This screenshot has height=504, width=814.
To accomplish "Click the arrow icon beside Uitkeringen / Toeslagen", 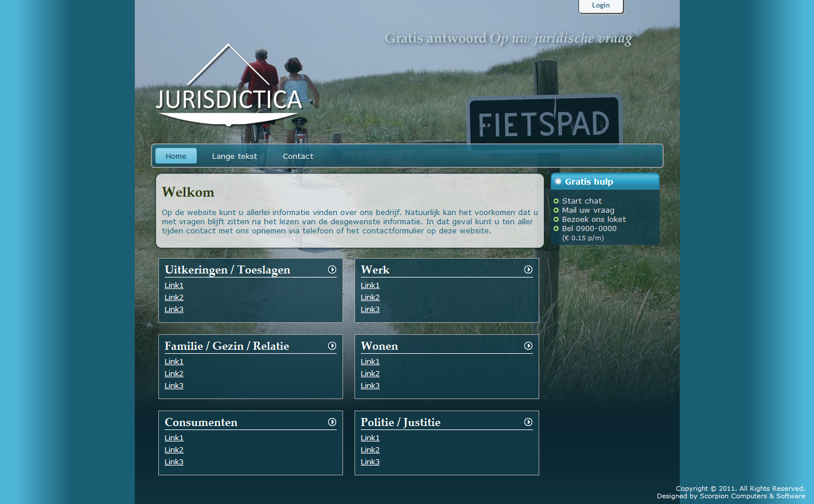I will click(x=332, y=269).
